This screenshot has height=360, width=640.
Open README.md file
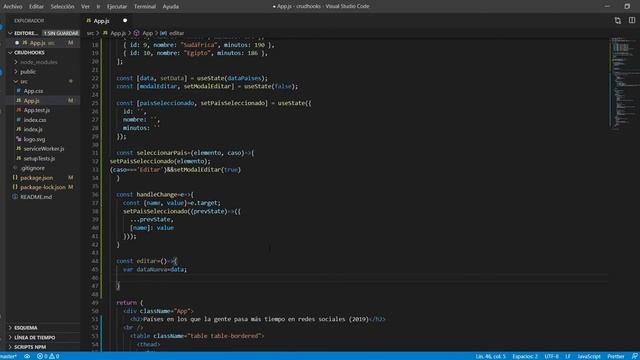[36, 197]
